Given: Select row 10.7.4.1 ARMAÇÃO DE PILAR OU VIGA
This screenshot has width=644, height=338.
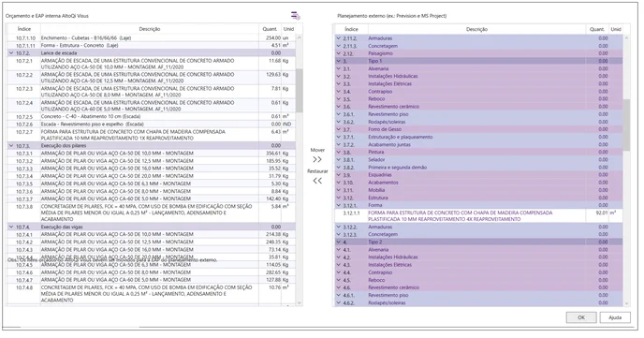Looking at the screenshot, I should [x=151, y=234].
